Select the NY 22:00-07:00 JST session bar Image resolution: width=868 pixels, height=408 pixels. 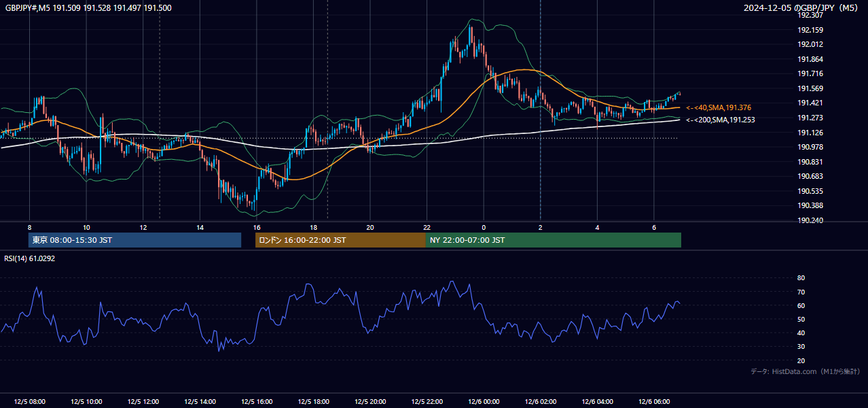click(x=554, y=240)
